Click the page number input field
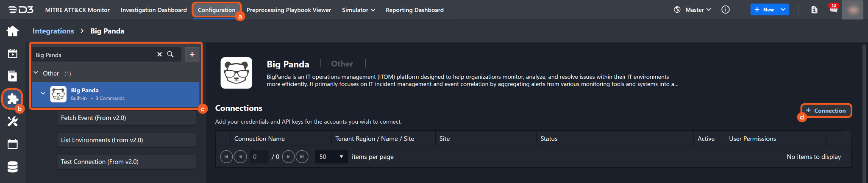Screen dimensions: 868x183 [x=259, y=157]
